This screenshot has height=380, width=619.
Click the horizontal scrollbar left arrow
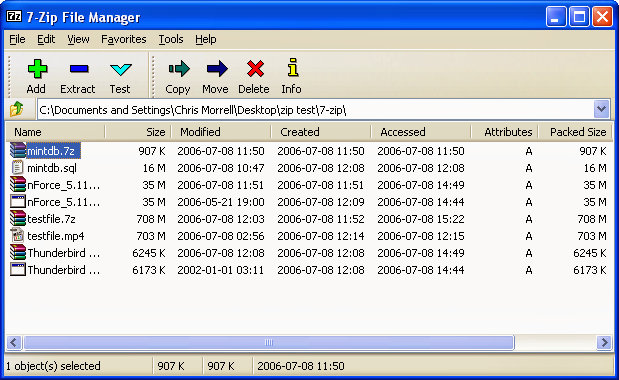pyautogui.click(x=14, y=342)
